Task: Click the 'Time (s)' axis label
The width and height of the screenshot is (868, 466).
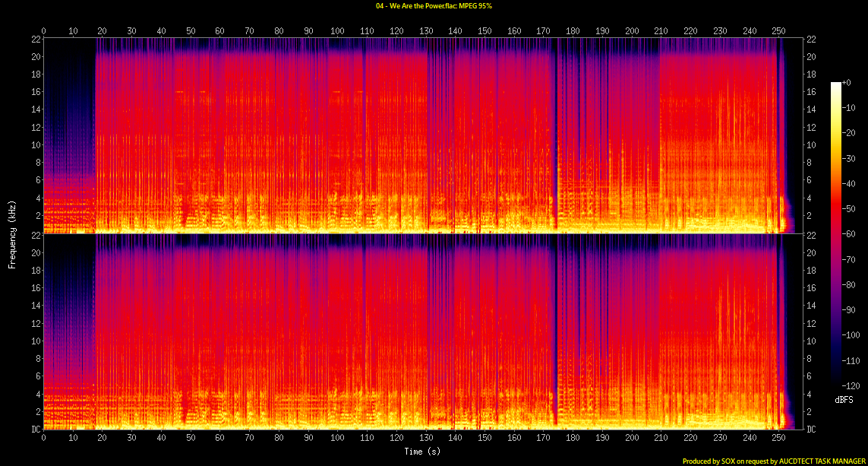Action: click(423, 452)
